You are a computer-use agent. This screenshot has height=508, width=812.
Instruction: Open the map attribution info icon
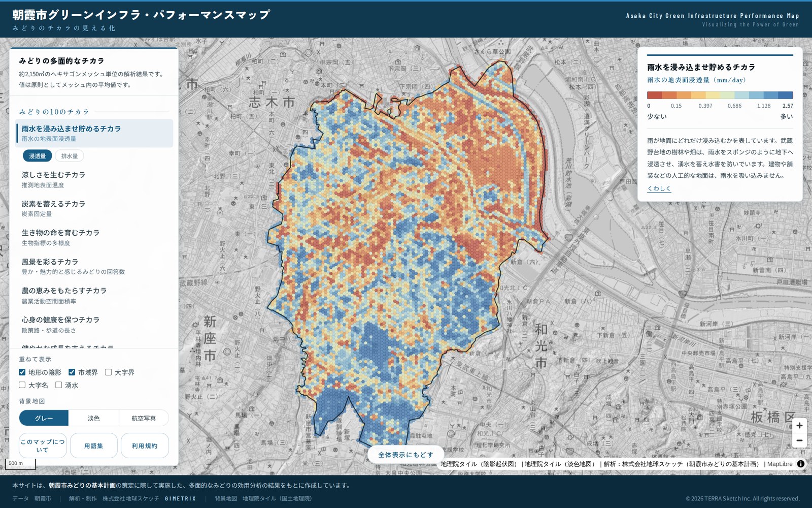tap(801, 464)
